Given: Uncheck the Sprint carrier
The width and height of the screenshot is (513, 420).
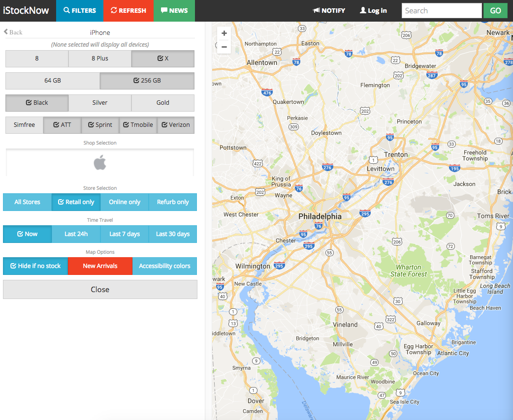Looking at the screenshot, I should click(100, 125).
